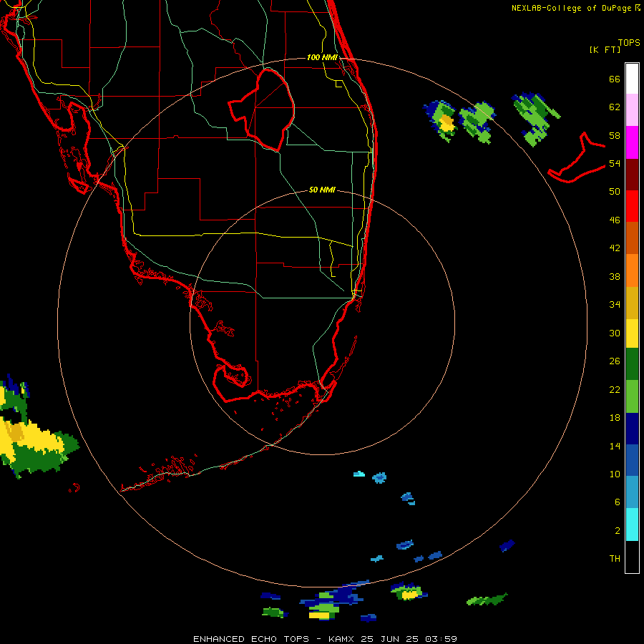Click the legend value 58

click(615, 135)
